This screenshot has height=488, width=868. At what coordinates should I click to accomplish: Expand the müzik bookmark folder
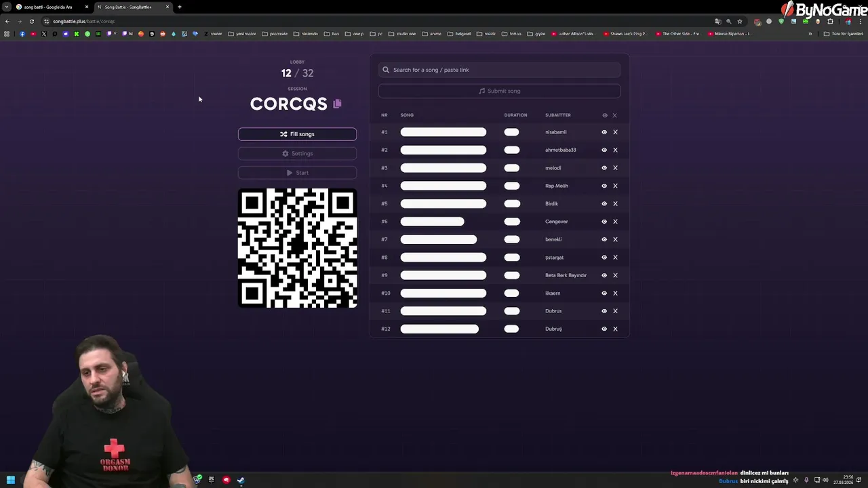click(x=486, y=34)
